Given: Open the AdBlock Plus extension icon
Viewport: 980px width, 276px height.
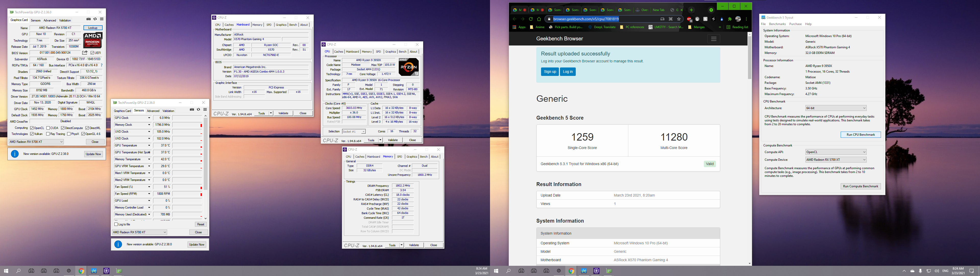Looking at the screenshot, I should pyautogui.click(x=689, y=19).
